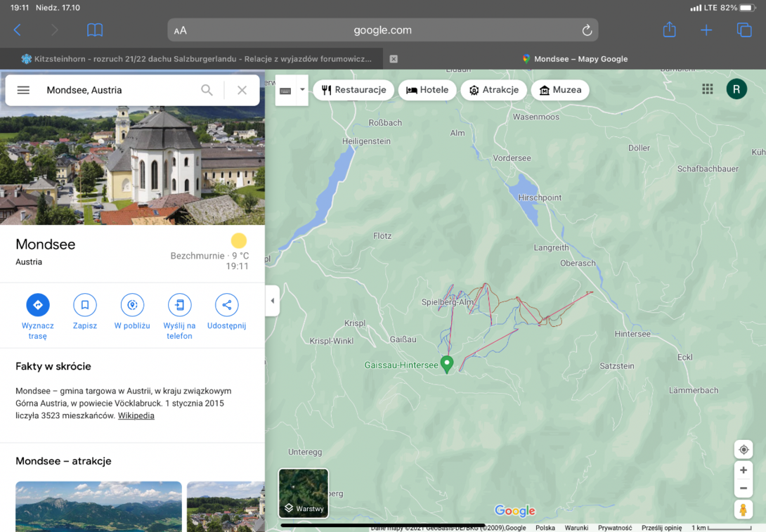Close the Kitzsteinhorn browser tab
Screen dimensions: 766x532
click(394, 59)
